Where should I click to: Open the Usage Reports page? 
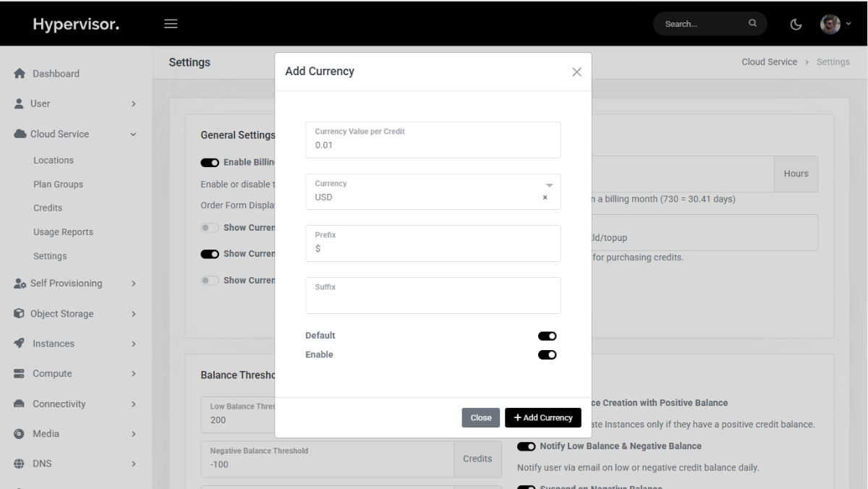(63, 232)
